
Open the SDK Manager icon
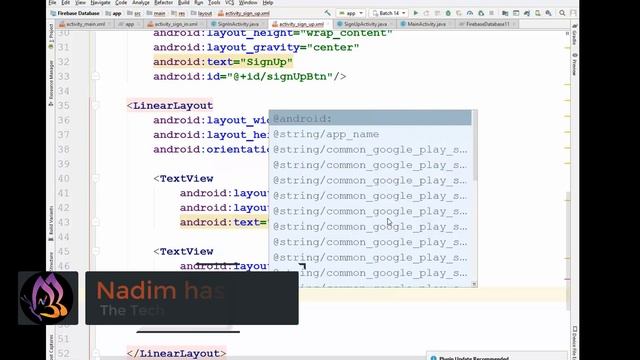coord(549,13)
